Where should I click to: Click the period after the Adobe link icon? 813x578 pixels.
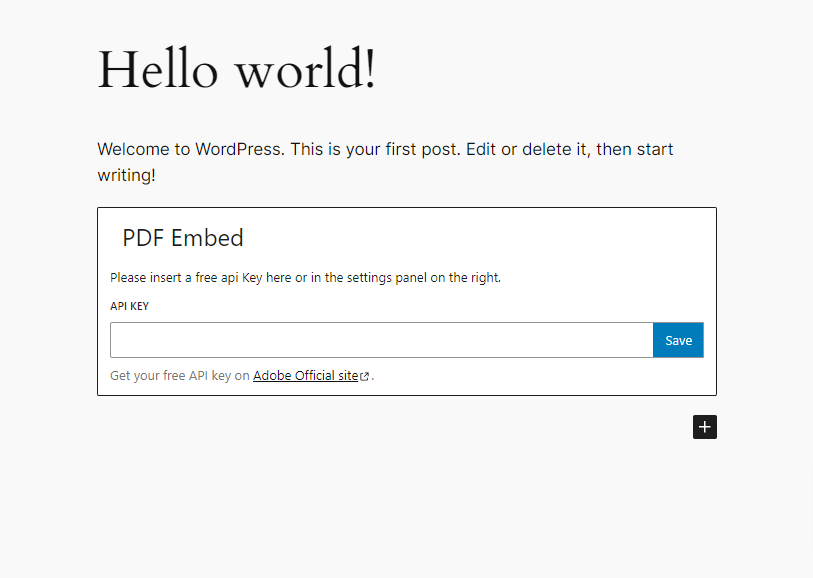373,378
